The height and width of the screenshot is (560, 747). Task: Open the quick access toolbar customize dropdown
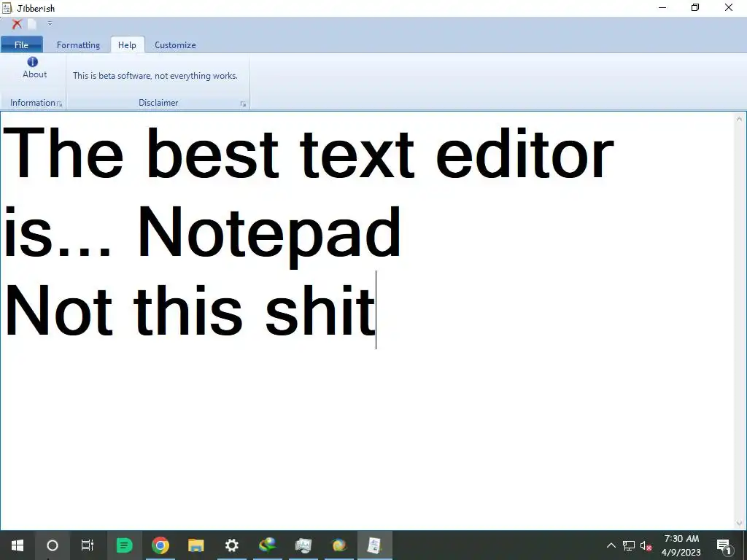[x=50, y=23]
